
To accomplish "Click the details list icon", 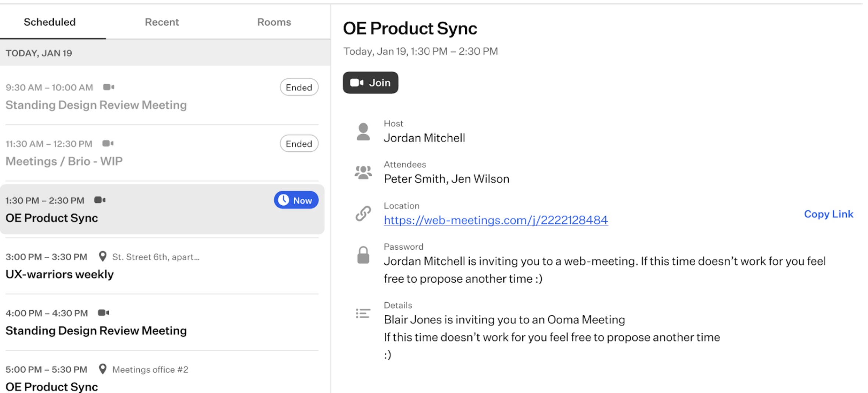I will (x=363, y=313).
